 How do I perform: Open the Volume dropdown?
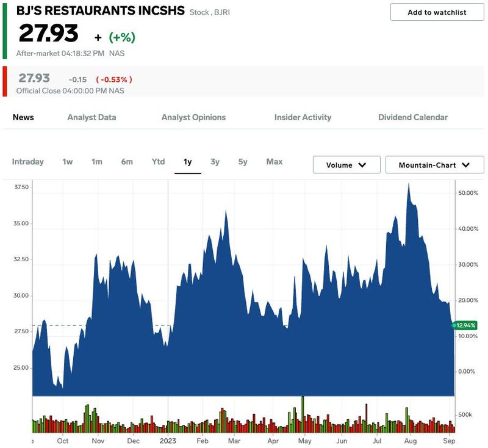point(346,165)
